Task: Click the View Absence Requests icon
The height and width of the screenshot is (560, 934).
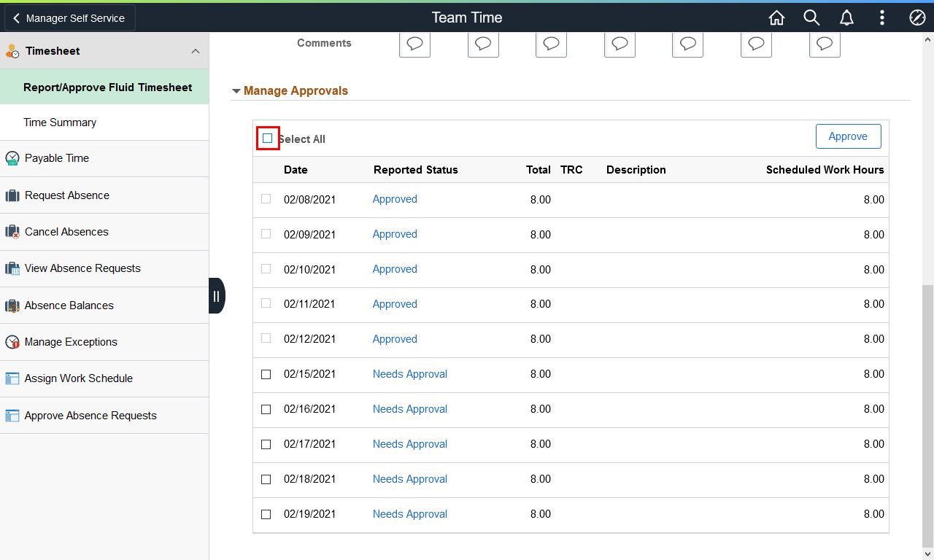Action: tap(12, 268)
